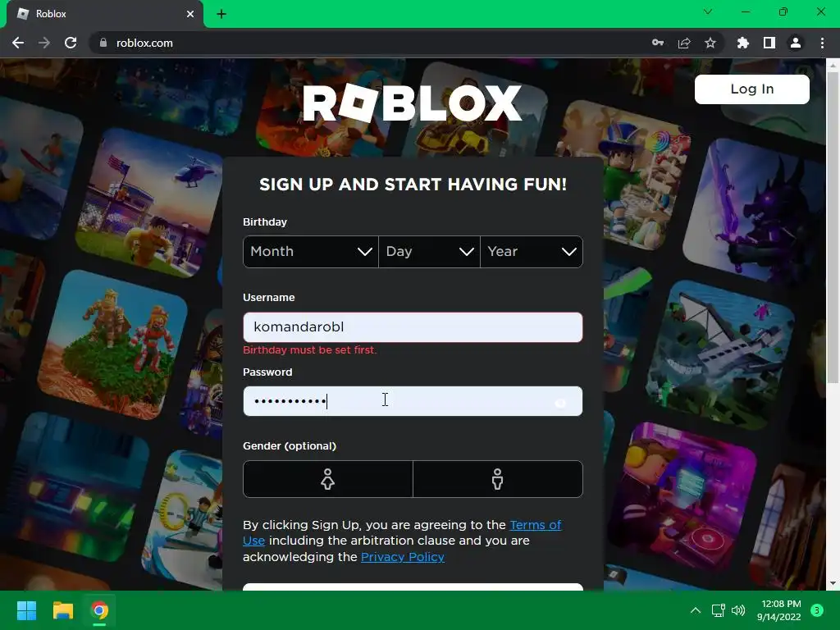Click the 'Gender (optional)' label
The height and width of the screenshot is (630, 840).
coord(290,445)
